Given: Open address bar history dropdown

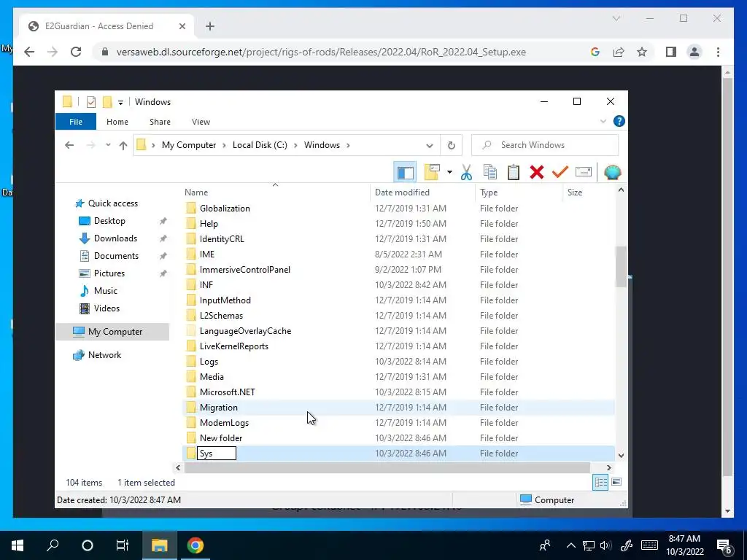Looking at the screenshot, I should (x=429, y=145).
